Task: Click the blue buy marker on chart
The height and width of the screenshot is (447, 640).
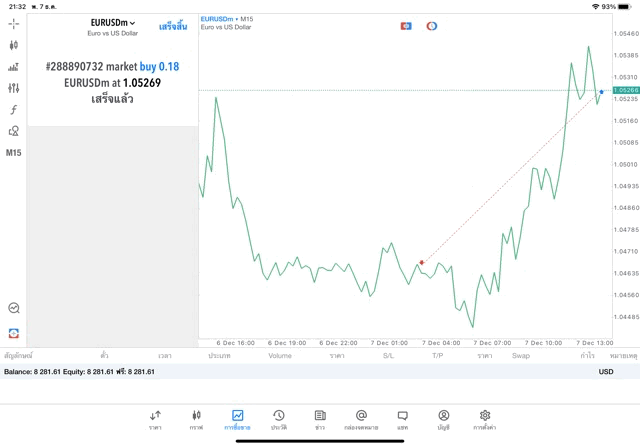Action: [601, 92]
